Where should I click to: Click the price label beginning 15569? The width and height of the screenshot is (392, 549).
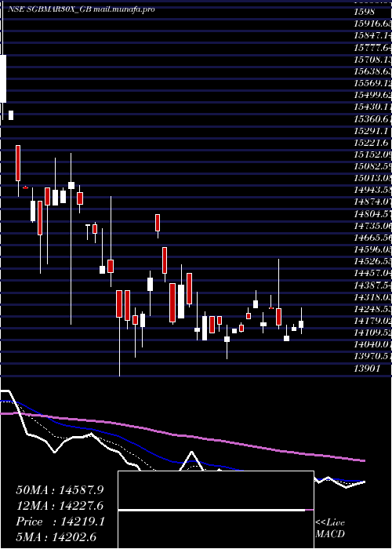pos(372,83)
